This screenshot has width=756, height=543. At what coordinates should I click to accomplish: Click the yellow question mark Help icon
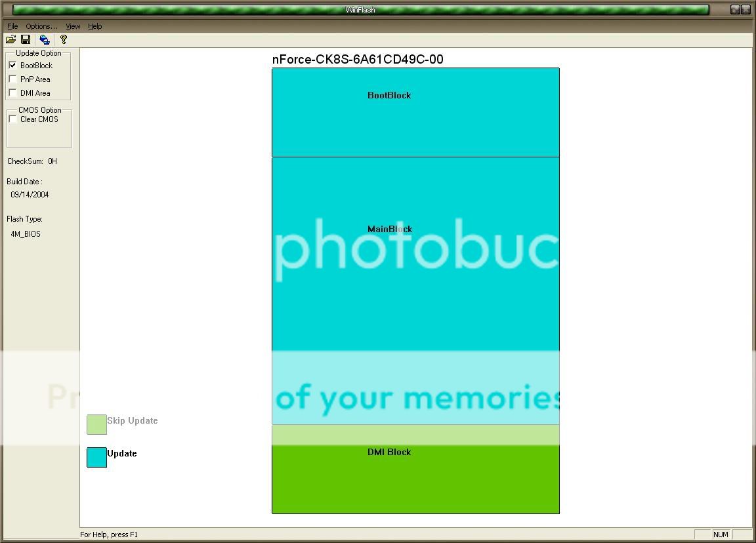[x=63, y=39]
